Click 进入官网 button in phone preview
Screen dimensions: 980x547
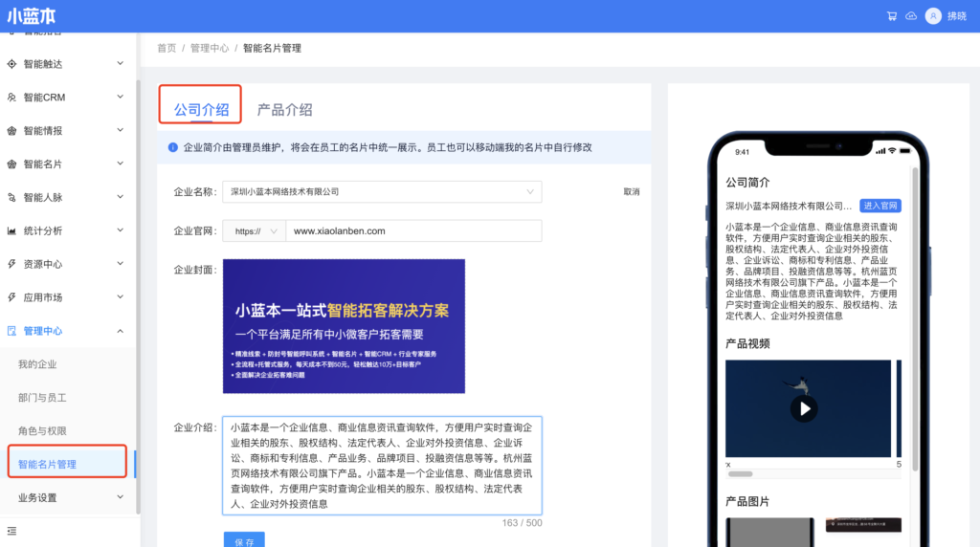[880, 206]
